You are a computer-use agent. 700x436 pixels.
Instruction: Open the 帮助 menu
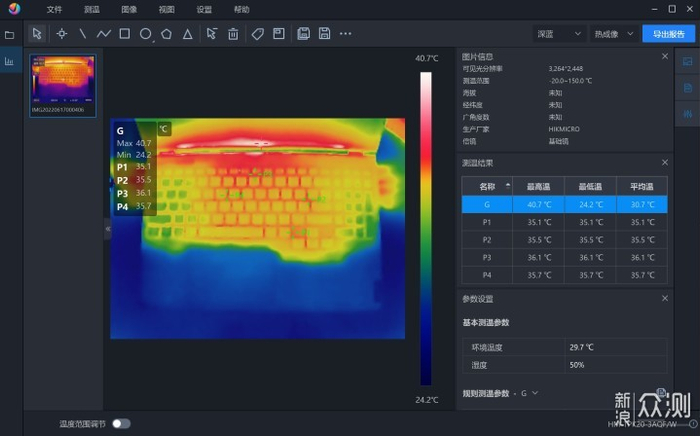(242, 9)
